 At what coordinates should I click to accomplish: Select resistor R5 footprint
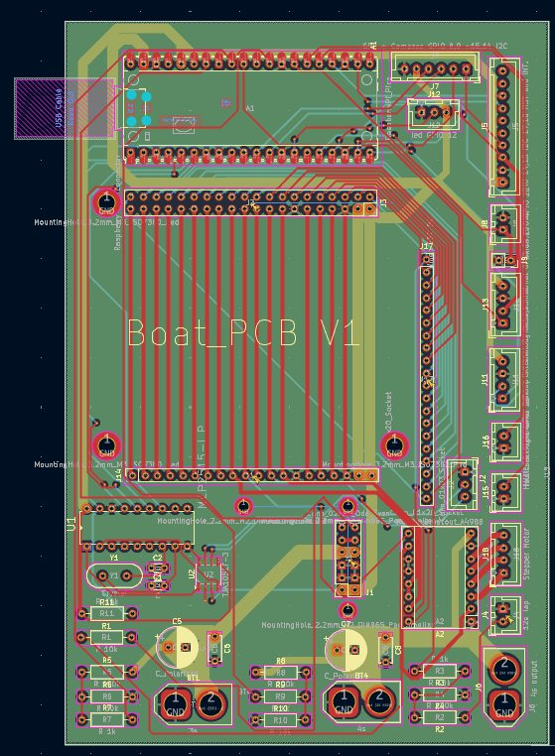(x=106, y=672)
